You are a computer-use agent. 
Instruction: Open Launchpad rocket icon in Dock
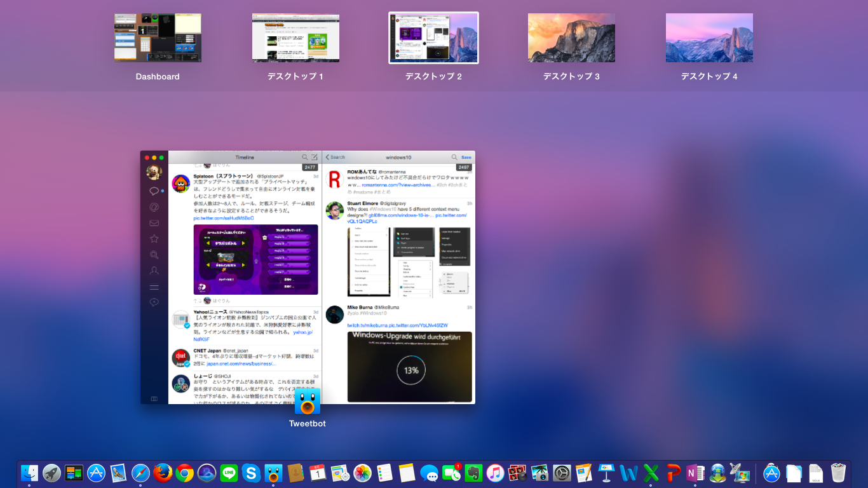click(x=51, y=473)
